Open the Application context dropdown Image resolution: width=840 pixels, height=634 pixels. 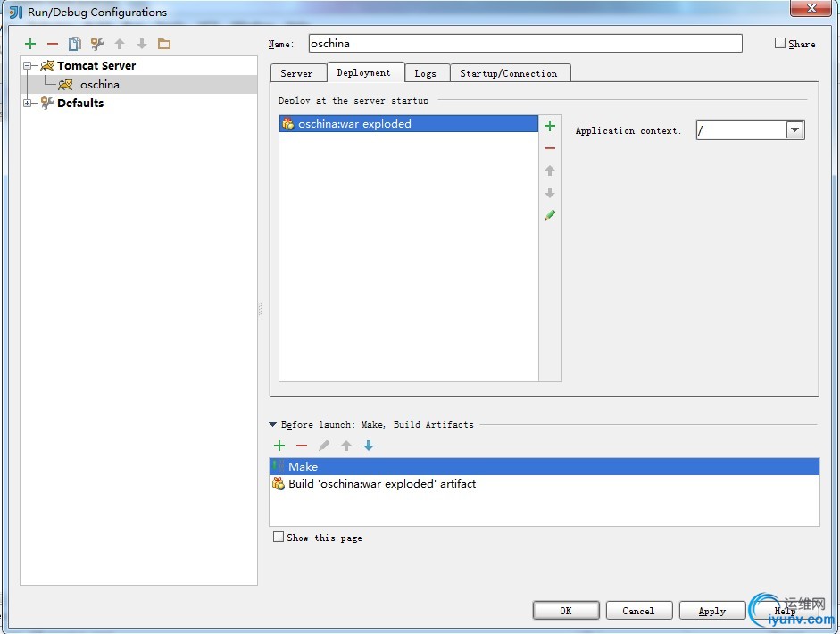[x=795, y=129]
